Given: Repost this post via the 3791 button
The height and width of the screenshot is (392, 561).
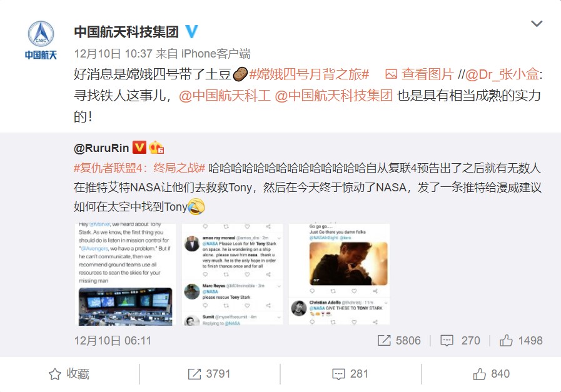Looking at the screenshot, I should 209,374.
